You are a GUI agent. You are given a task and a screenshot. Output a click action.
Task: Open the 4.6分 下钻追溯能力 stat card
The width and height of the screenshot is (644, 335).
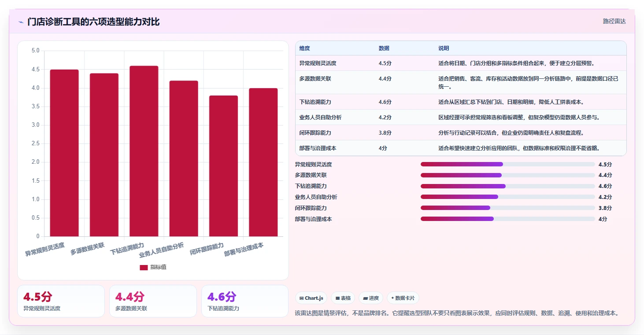[245, 301]
